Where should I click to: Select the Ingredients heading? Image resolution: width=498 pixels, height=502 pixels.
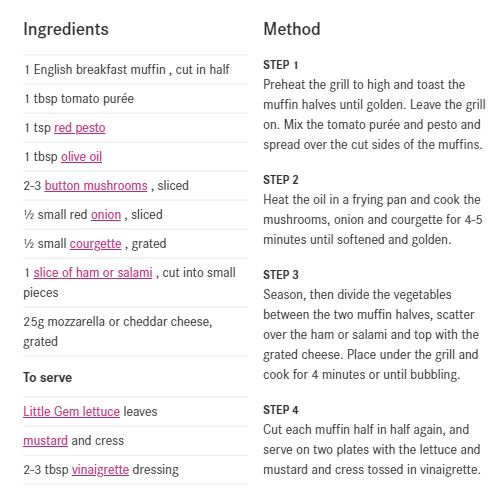click(x=66, y=29)
